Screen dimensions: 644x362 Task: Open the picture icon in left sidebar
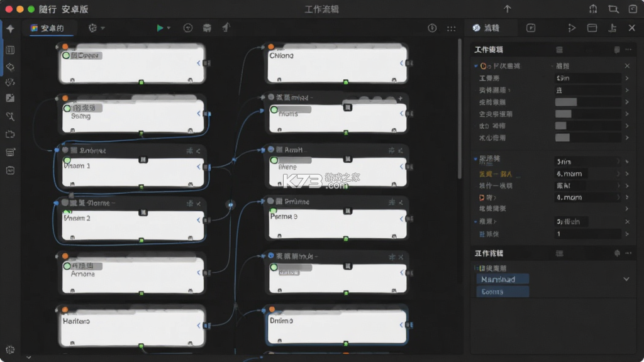click(x=10, y=98)
